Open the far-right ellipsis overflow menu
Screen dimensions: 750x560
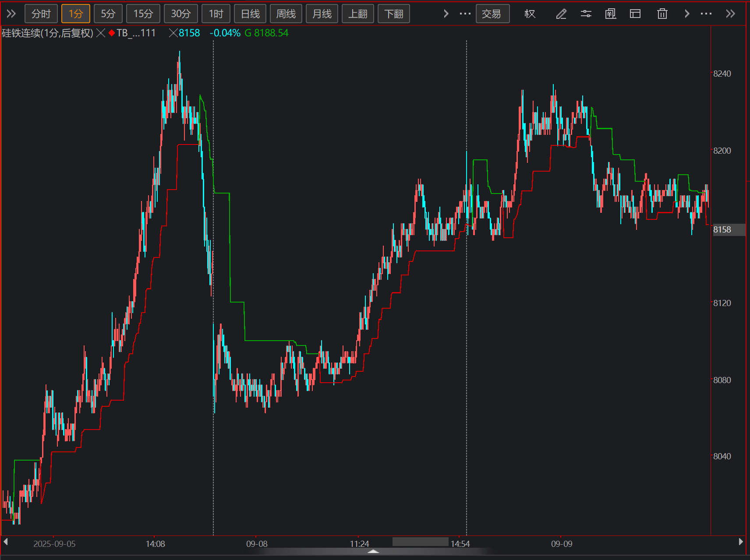coord(706,14)
